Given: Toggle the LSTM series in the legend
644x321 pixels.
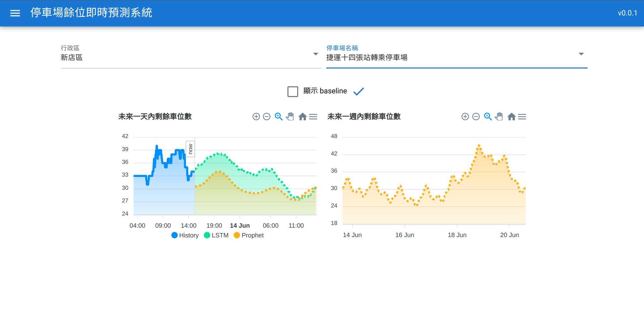Looking at the screenshot, I should (216, 235).
